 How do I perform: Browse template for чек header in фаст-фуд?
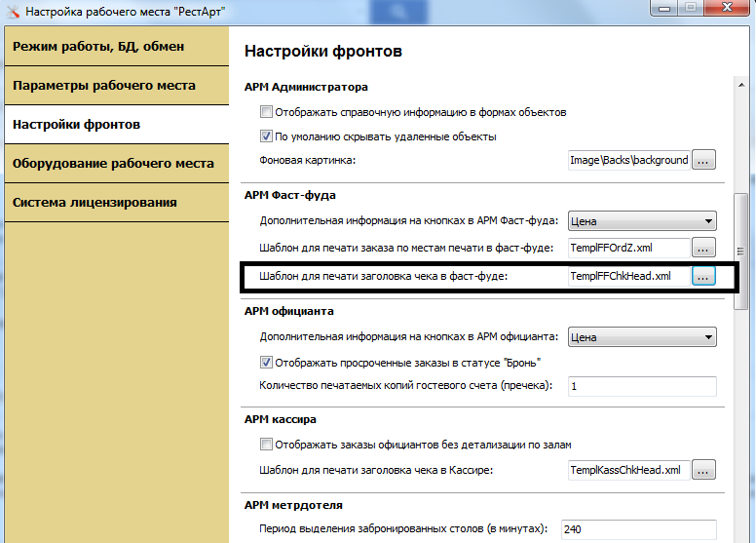tap(703, 276)
